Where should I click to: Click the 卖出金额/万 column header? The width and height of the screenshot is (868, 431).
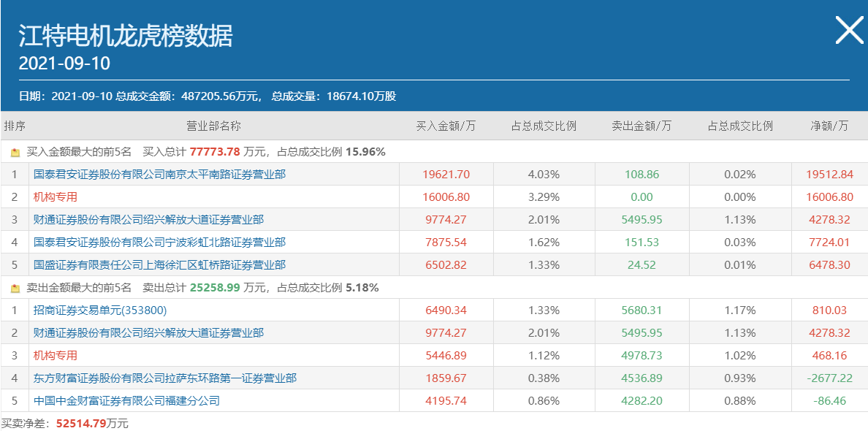(642, 126)
